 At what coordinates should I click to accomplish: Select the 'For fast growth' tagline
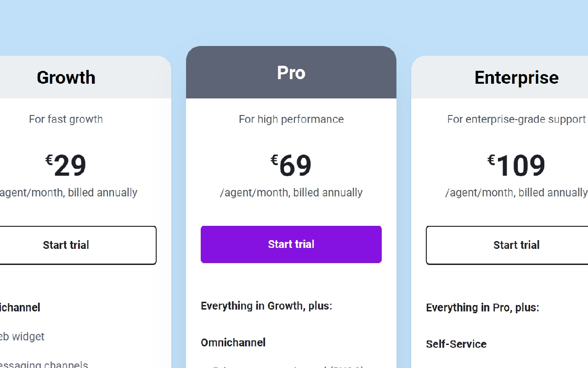coord(66,119)
